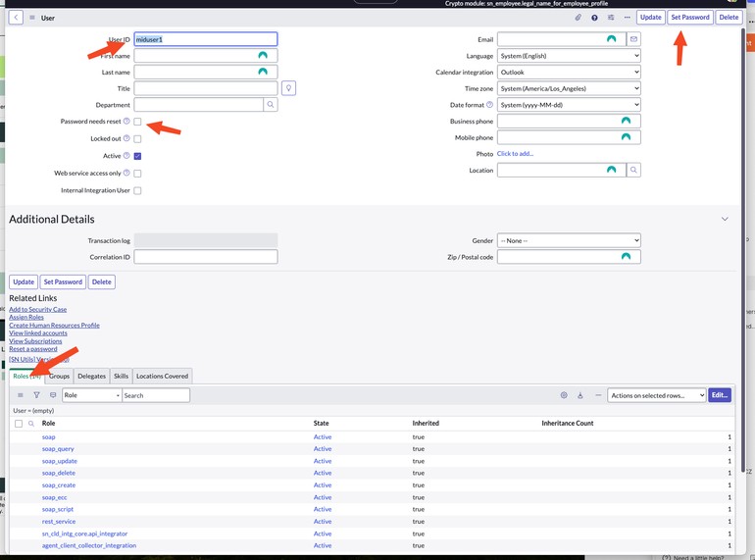Uncheck the Active checkbox
This screenshot has width=755, height=560.
[x=137, y=156]
